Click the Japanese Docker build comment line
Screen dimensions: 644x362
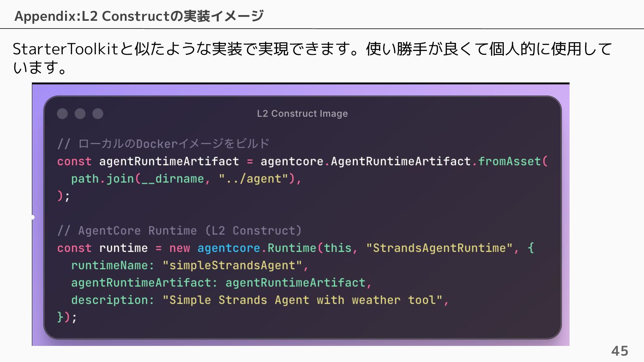pyautogui.click(x=163, y=144)
